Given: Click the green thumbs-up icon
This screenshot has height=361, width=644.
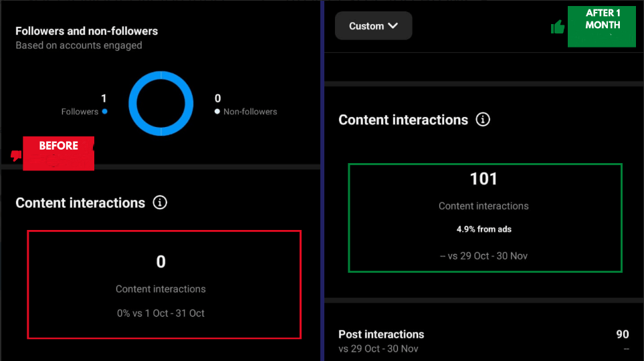Looking at the screenshot, I should [557, 27].
